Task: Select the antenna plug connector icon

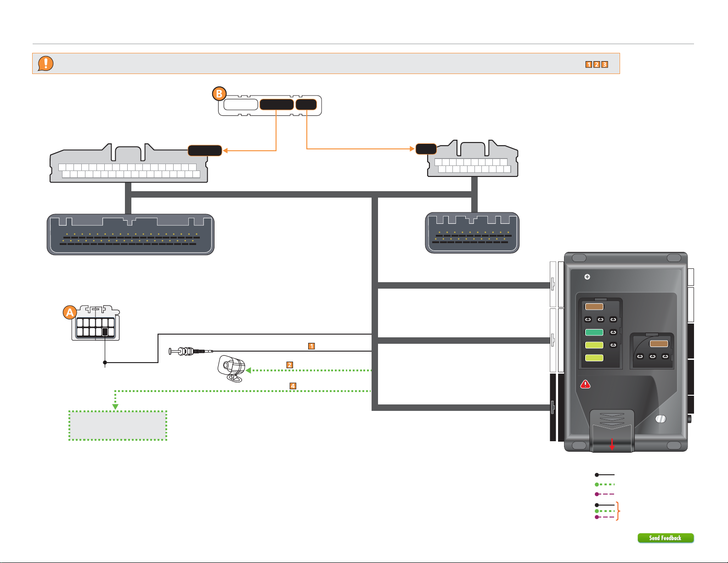Action: click(191, 351)
